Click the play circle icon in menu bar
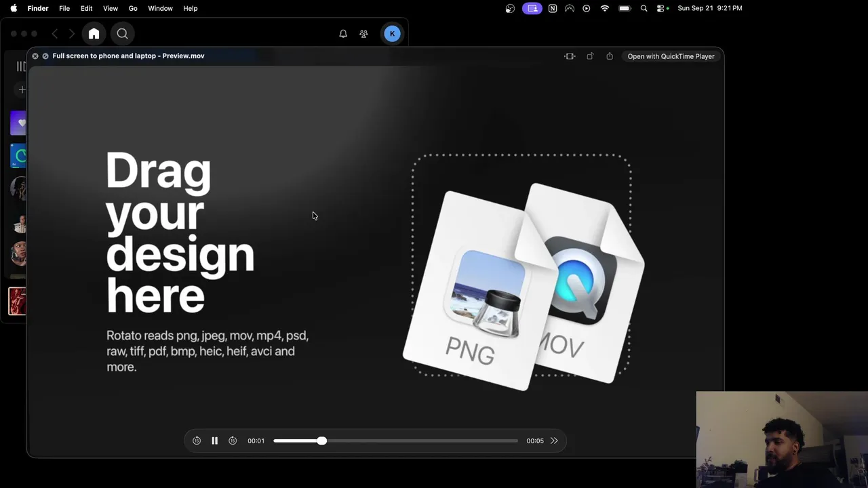This screenshot has height=488, width=868. click(x=587, y=8)
